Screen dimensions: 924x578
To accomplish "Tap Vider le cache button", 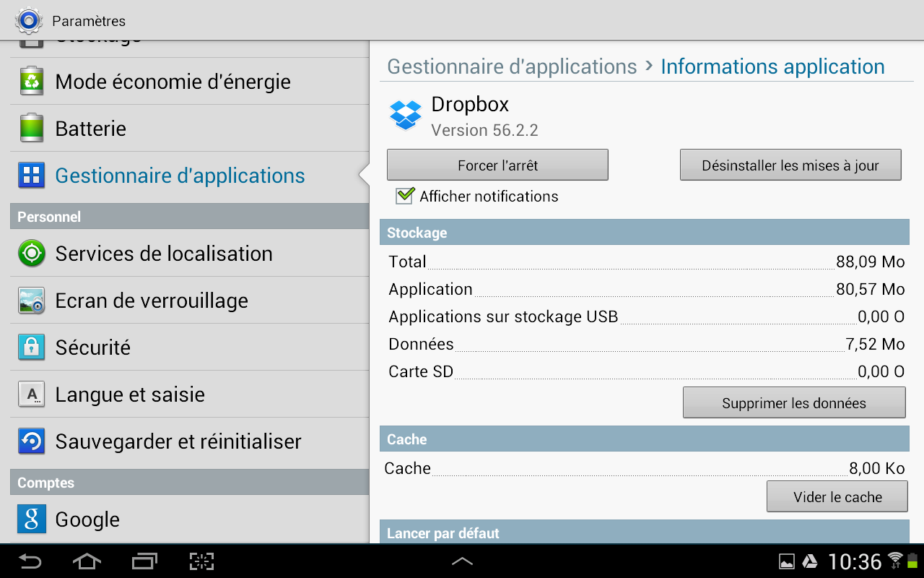I will pos(837,496).
